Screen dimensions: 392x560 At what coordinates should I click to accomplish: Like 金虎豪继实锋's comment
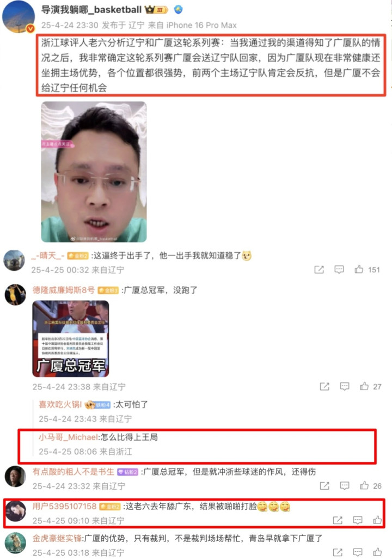pyautogui.click(x=377, y=552)
